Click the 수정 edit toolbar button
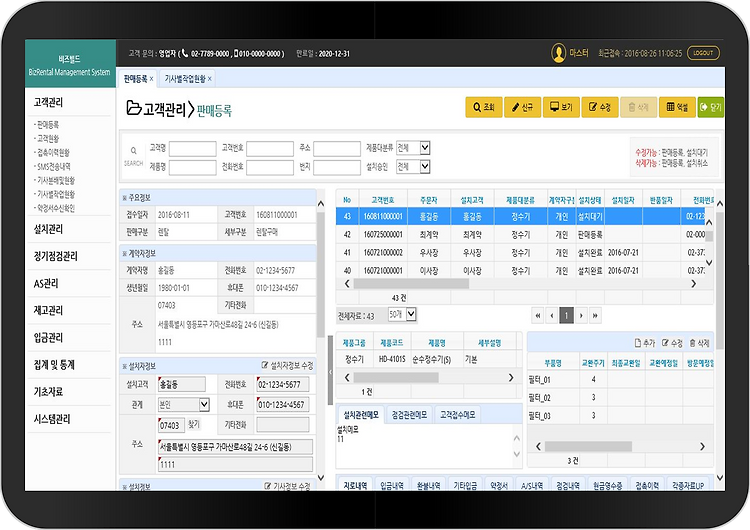This screenshot has height=530, width=750. coord(600,107)
